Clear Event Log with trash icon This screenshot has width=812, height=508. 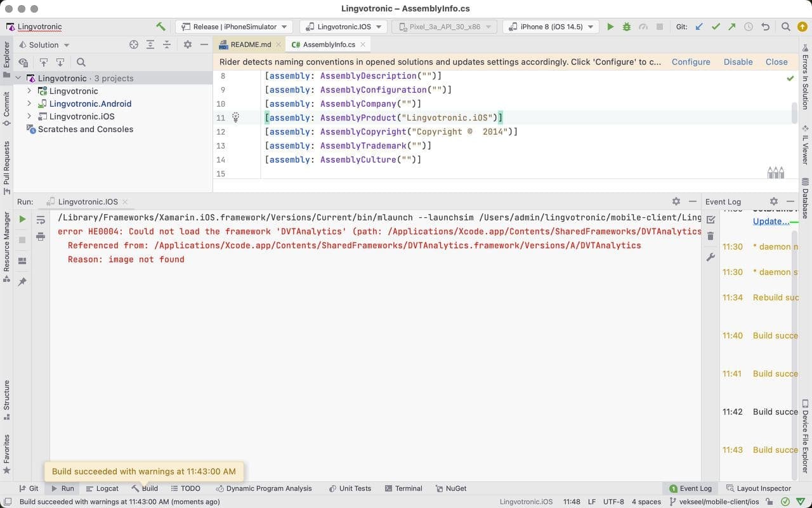[x=710, y=237]
